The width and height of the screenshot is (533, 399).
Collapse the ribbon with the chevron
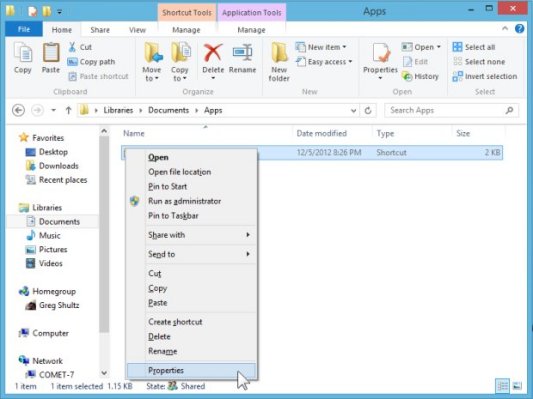pyautogui.click(x=505, y=29)
